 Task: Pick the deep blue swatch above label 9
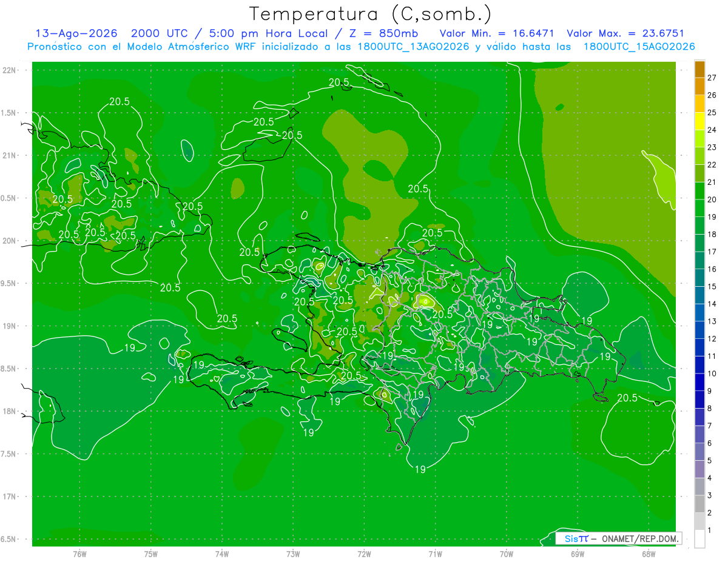click(699, 383)
